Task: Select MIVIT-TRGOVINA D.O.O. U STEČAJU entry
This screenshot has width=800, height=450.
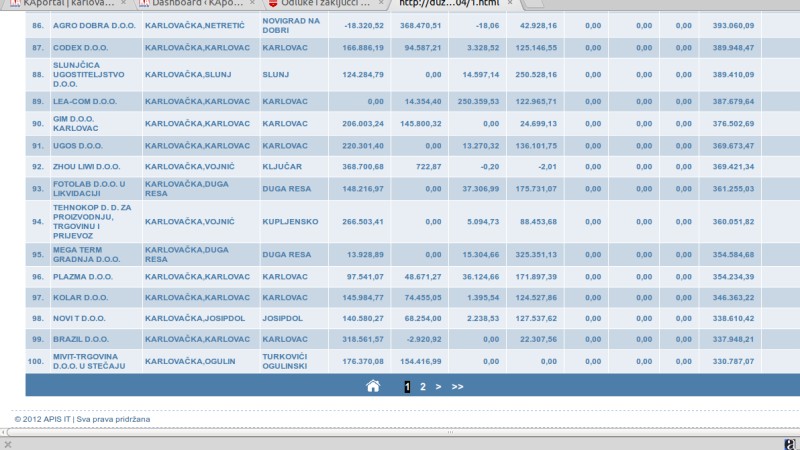Action: tap(89, 361)
